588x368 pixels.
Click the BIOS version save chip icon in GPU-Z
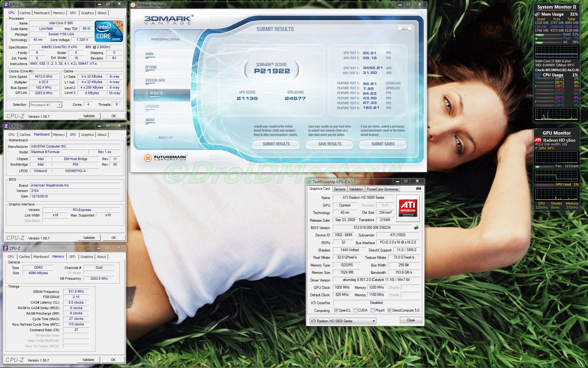(416, 228)
